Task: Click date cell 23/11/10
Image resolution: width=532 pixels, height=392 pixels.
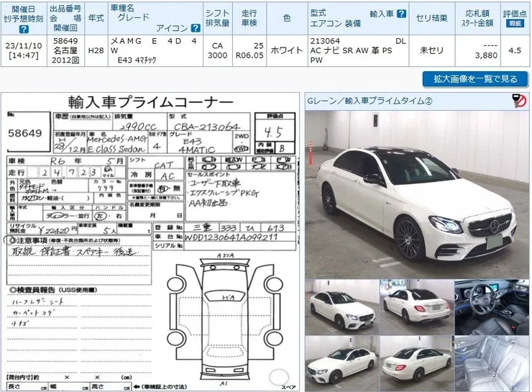Action: 24,46
